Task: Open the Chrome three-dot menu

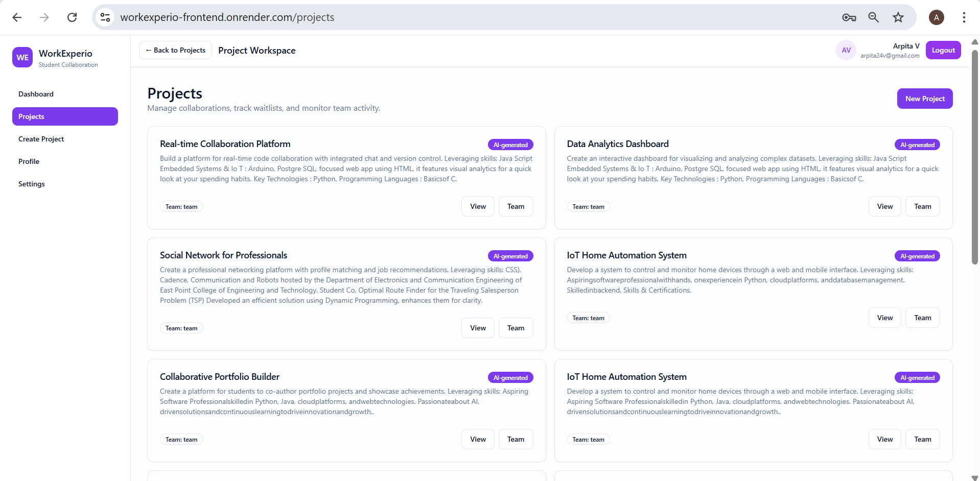Action: 964,17
